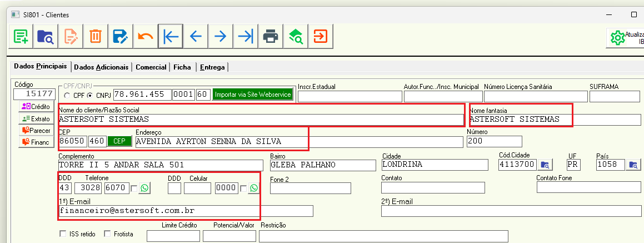The height and width of the screenshot is (243, 644).
Task: Click the save diskette toolbar icon
Action: tap(121, 37)
